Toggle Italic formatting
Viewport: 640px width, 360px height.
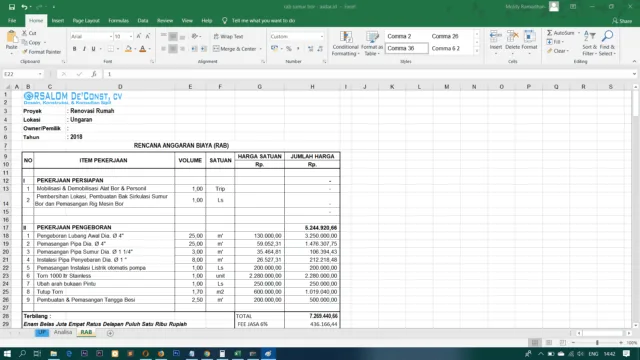[x=84, y=49]
